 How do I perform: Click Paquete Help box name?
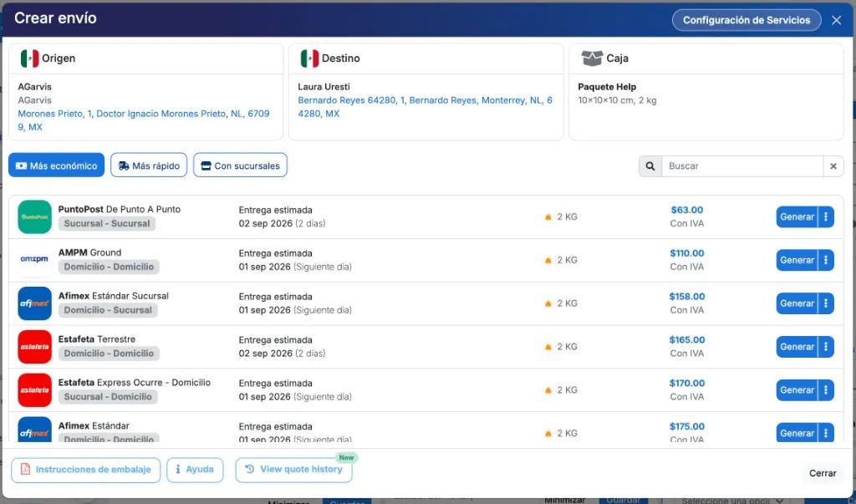coord(607,87)
